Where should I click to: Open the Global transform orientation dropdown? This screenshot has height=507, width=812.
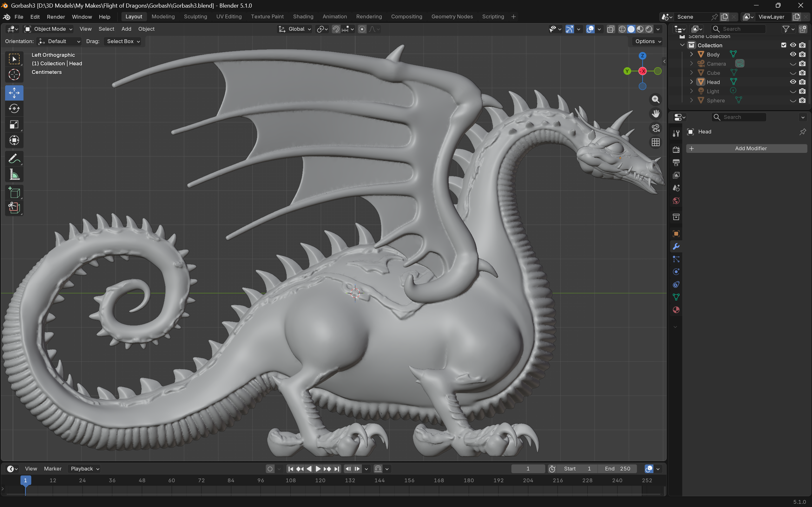295,29
